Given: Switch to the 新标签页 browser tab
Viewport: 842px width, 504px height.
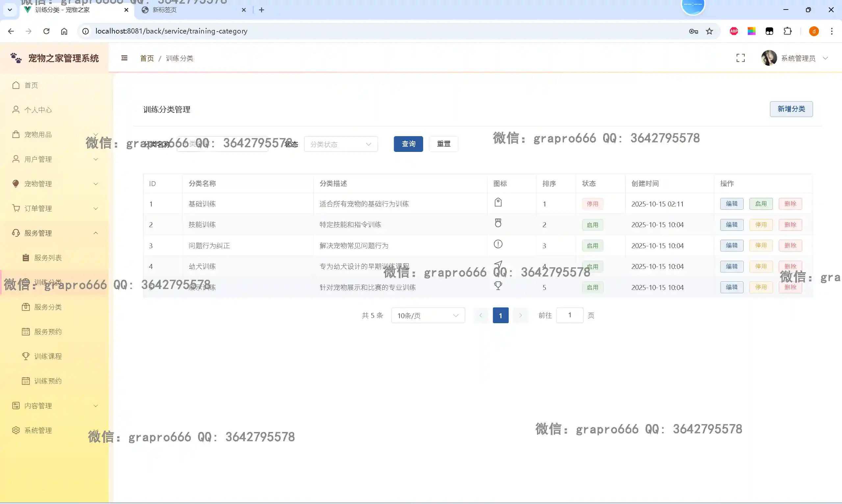Looking at the screenshot, I should 165,10.
